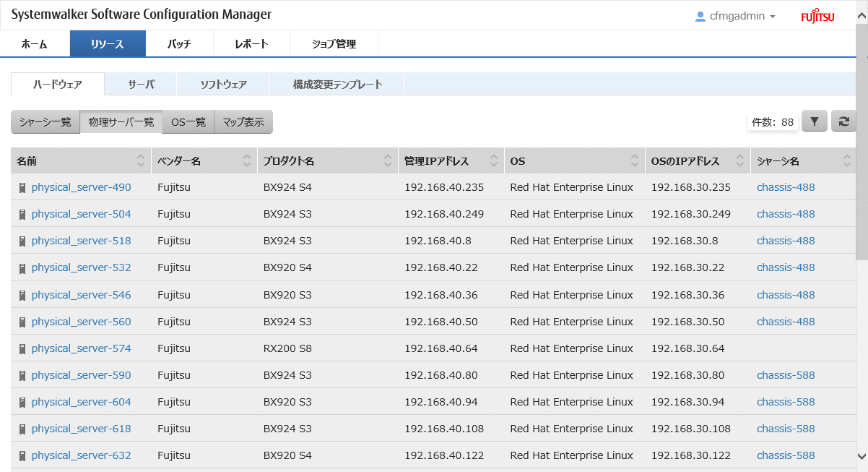Click the Fujitsu logo
The width and height of the screenshot is (868, 472).
point(817,16)
